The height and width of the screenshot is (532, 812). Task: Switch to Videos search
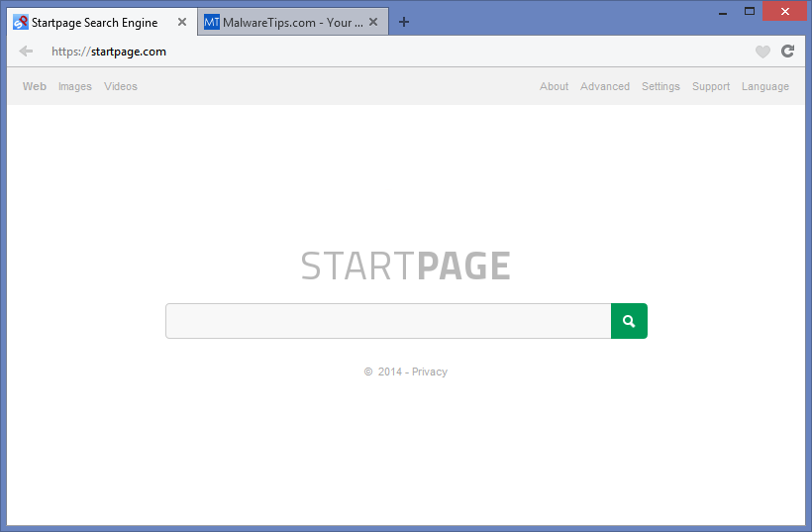[x=121, y=86]
